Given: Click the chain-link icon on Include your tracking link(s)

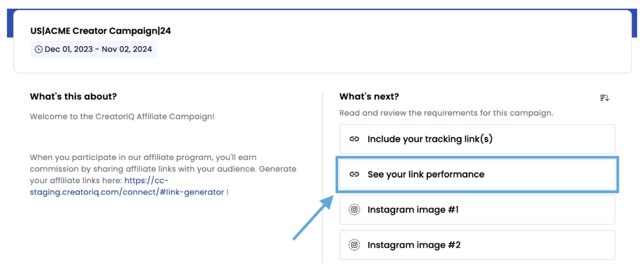Looking at the screenshot, I should pyautogui.click(x=354, y=139).
